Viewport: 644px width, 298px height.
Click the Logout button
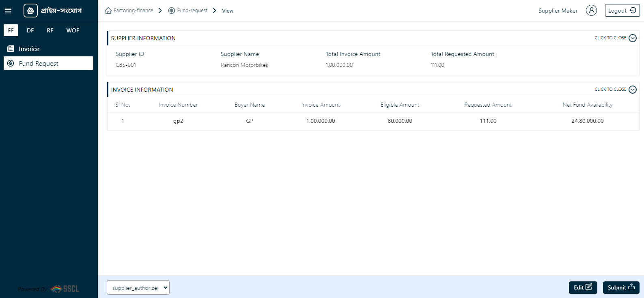(622, 11)
